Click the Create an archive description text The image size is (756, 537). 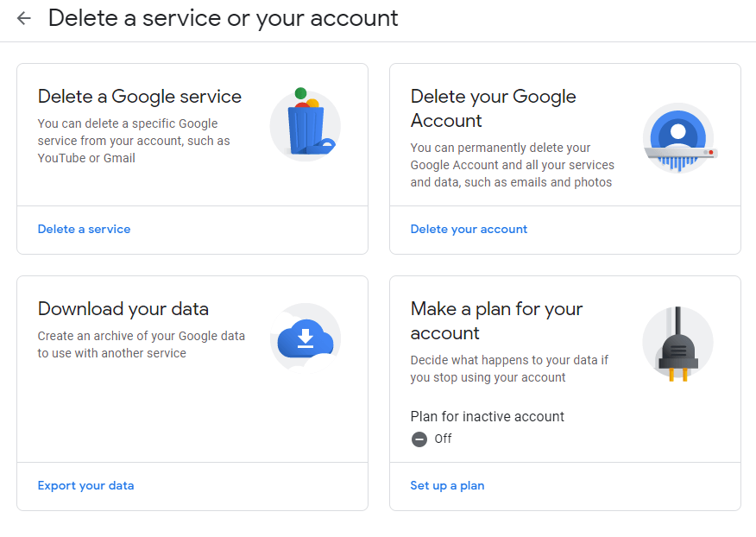tap(142, 344)
